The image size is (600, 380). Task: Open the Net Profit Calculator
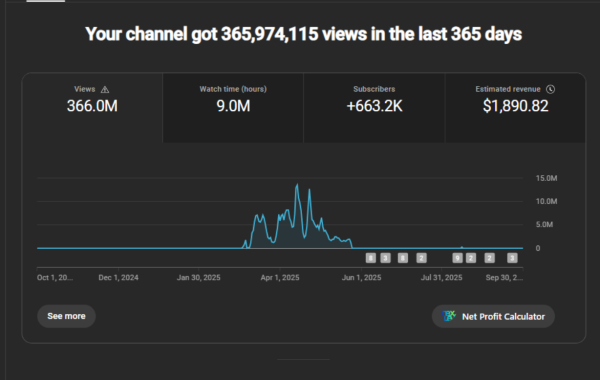(493, 316)
